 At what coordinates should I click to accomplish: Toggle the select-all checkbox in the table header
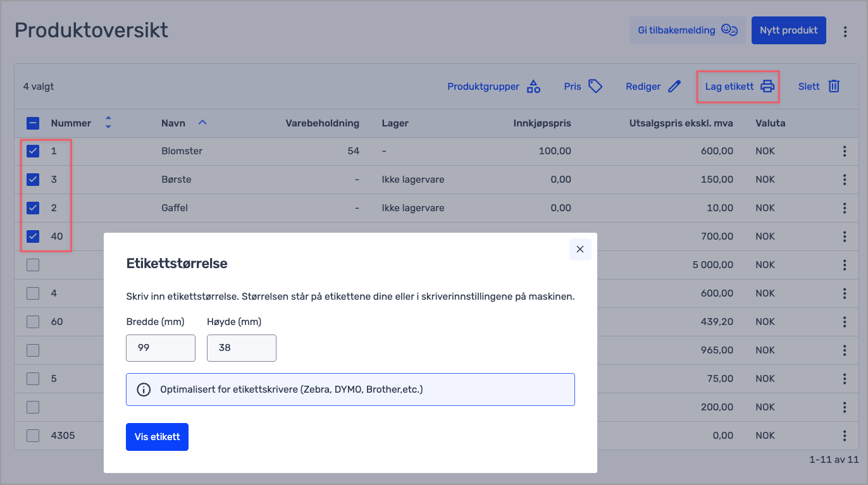pyautogui.click(x=33, y=123)
